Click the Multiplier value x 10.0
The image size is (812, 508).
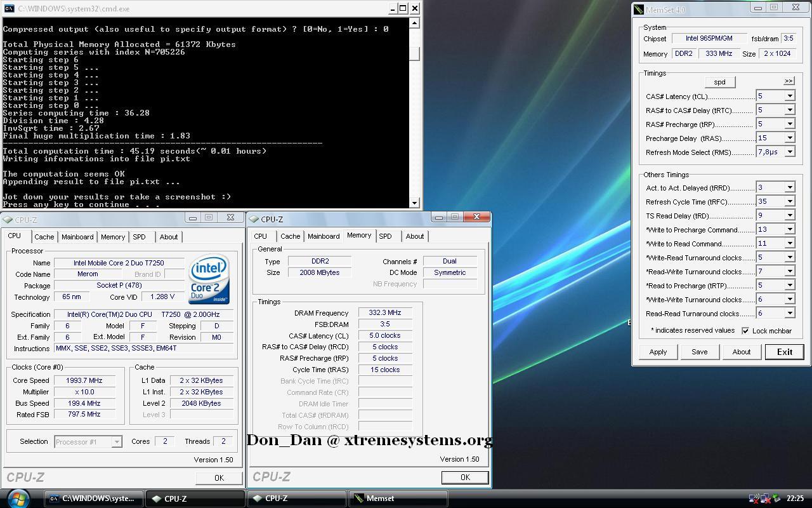coord(84,392)
